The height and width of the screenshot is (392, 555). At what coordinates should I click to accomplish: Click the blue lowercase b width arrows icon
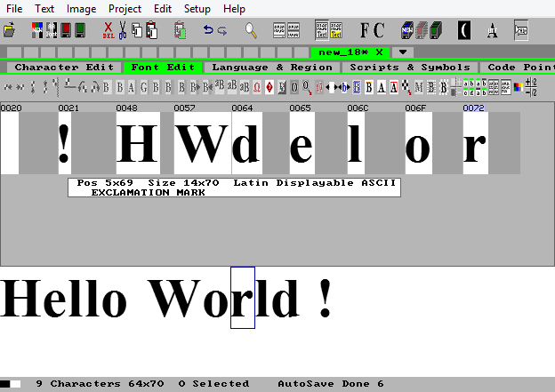pyautogui.click(x=343, y=87)
